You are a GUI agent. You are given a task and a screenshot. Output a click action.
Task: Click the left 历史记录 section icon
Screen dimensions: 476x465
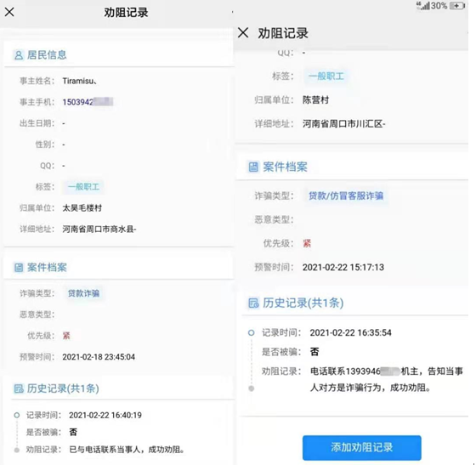(x=19, y=388)
